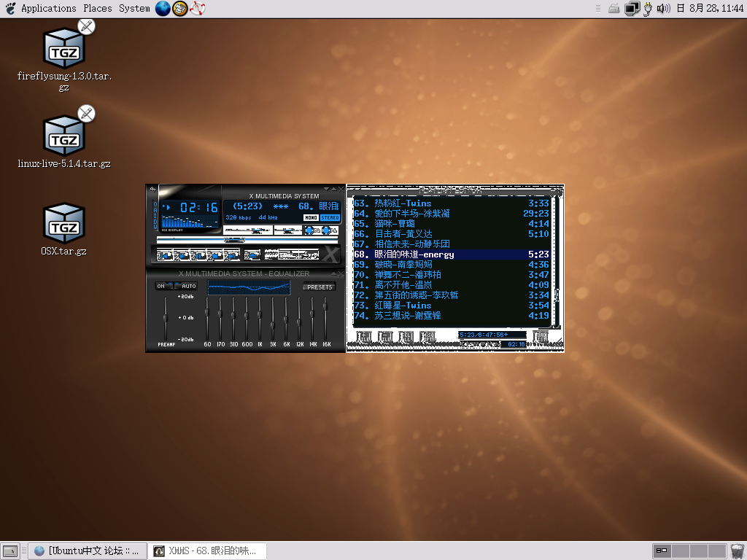Open playlist load list menu

point(541,337)
